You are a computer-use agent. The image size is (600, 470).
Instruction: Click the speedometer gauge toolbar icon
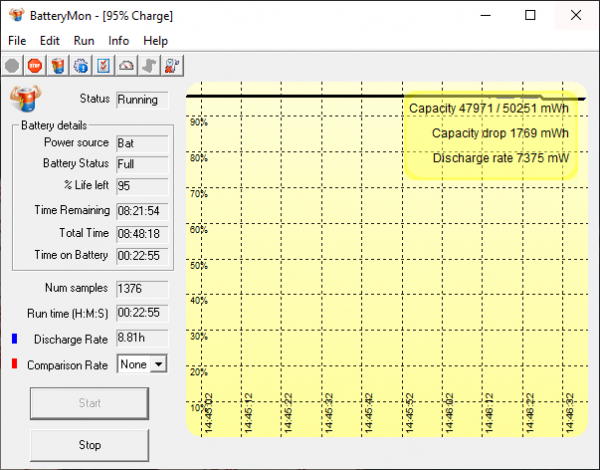[x=126, y=65]
